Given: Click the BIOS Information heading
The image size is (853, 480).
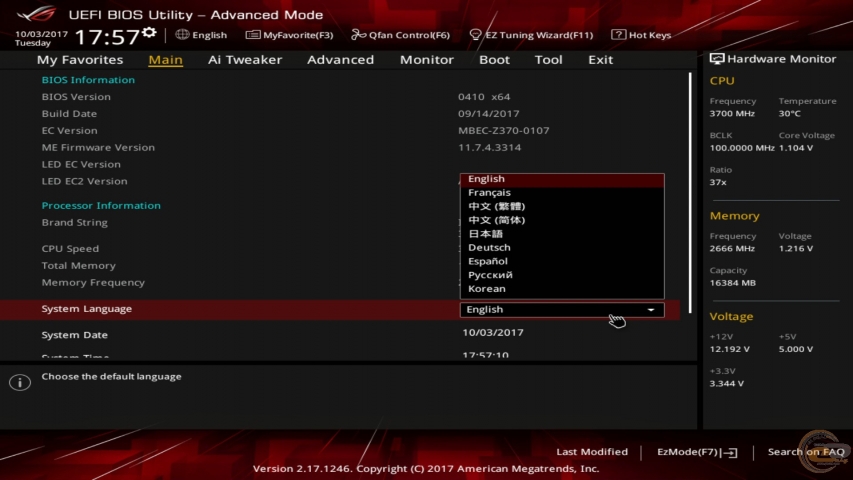Looking at the screenshot, I should [x=88, y=80].
